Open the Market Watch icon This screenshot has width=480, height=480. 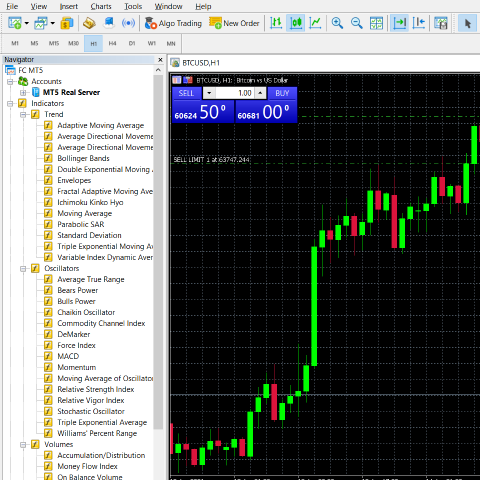(x=67, y=23)
